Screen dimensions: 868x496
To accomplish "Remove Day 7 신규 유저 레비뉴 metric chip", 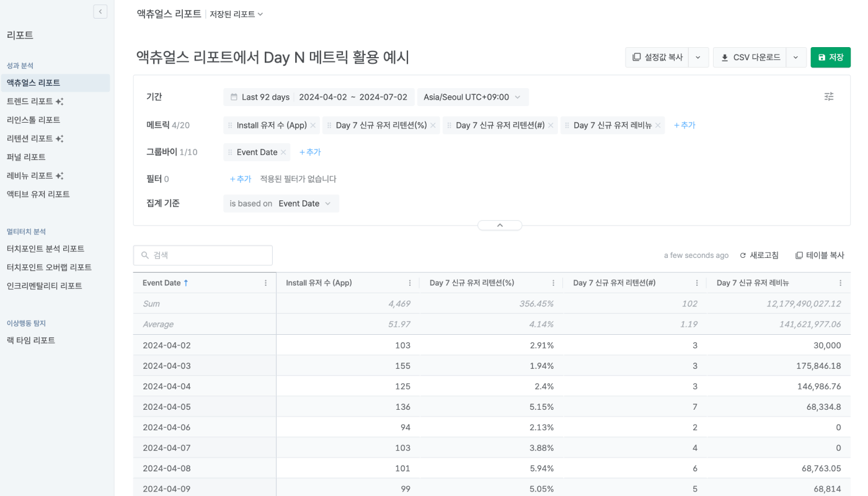I will pos(658,125).
